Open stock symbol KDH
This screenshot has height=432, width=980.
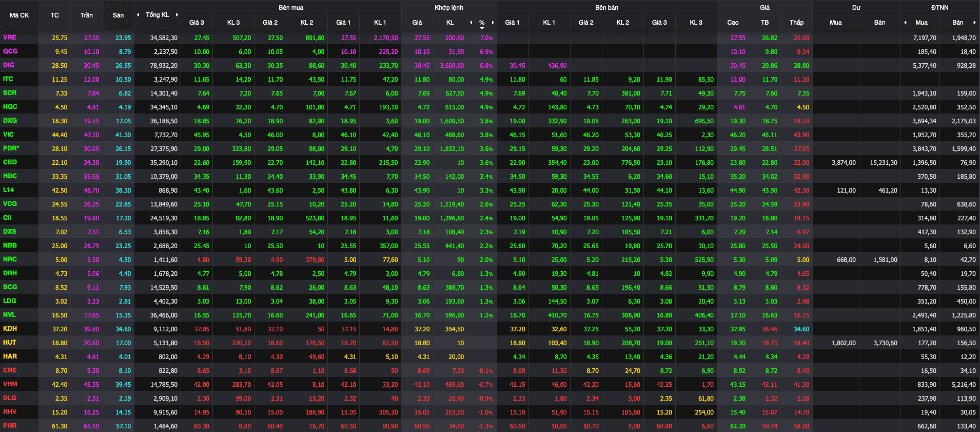10,329
